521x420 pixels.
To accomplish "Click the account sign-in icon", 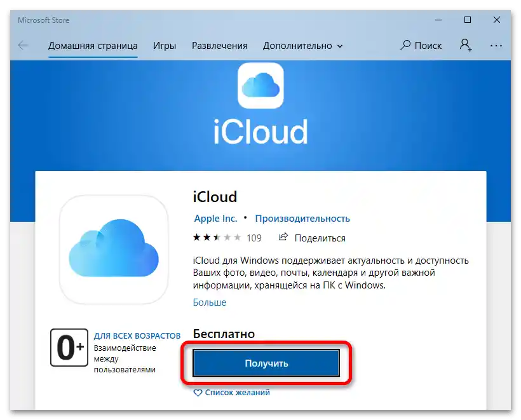I will 466,45.
